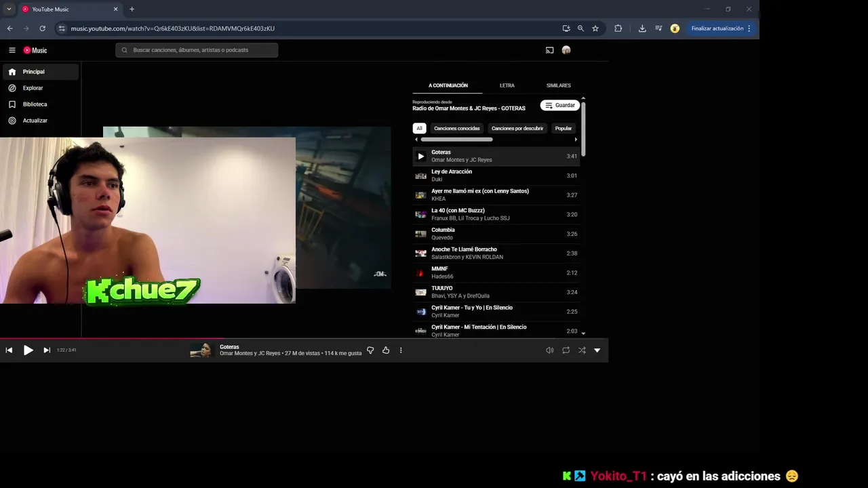Open browser zoom magnifier icon
868x488 pixels.
[x=580, y=28]
